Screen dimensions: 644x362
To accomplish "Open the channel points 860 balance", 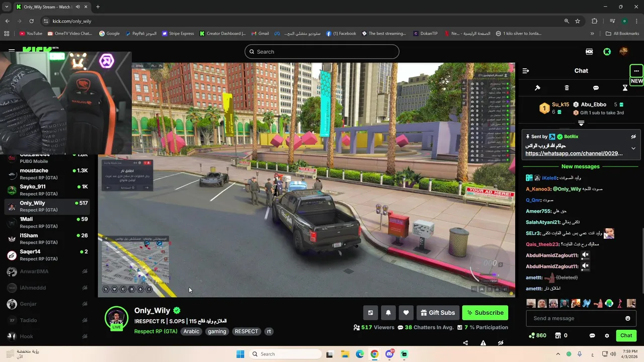I will click(x=538, y=335).
